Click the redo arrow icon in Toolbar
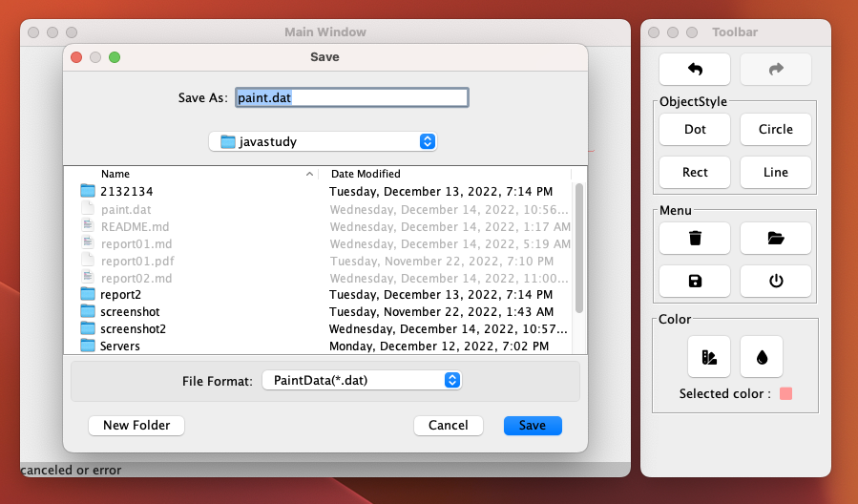 tap(775, 70)
